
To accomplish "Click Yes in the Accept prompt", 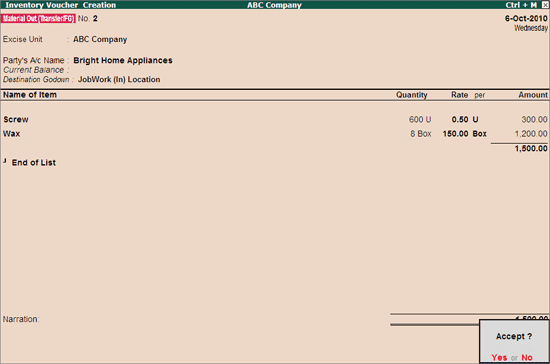I will tap(499, 357).
